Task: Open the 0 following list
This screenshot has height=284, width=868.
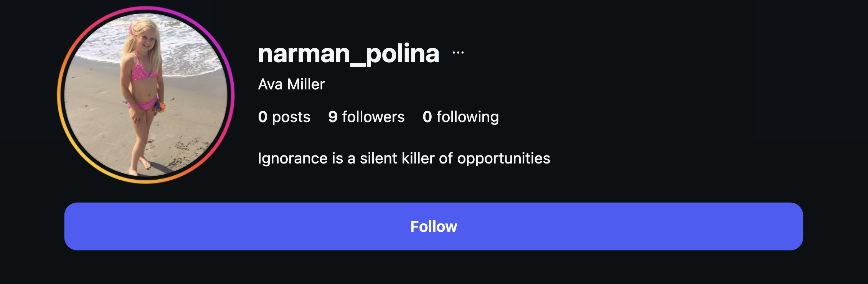Action: coord(460,117)
